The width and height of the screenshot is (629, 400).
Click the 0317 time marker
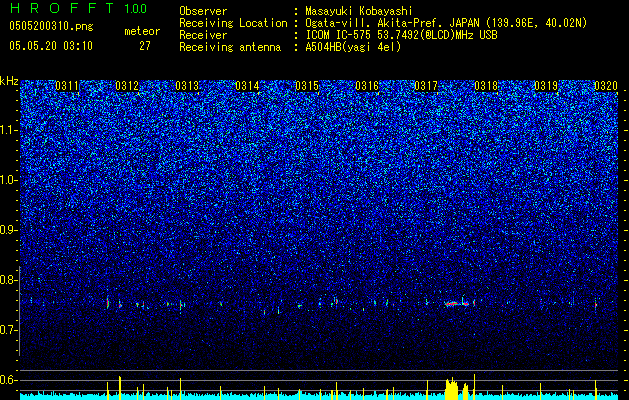pyautogui.click(x=426, y=86)
